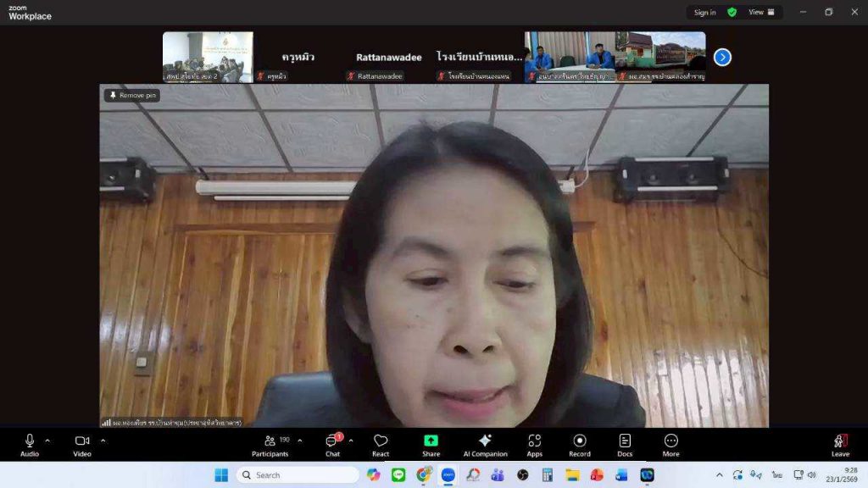868x488 pixels.
Task: Leave the meeting
Action: click(x=840, y=445)
